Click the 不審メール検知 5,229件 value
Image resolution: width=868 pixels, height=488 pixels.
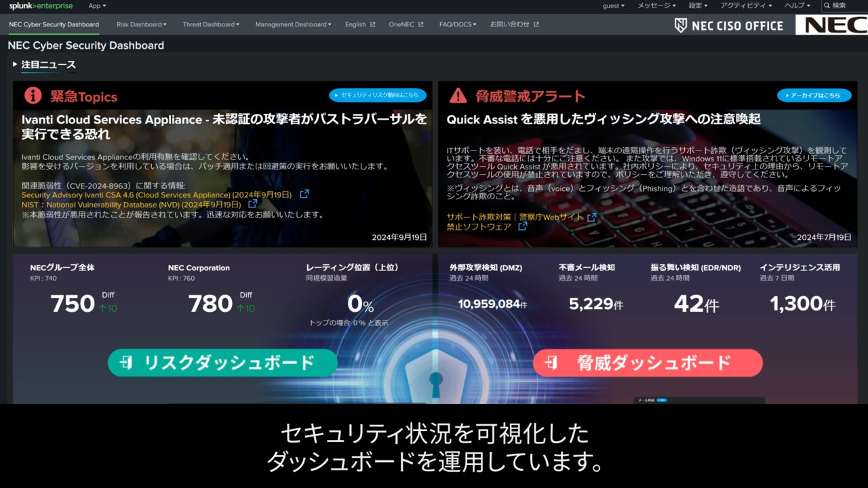click(596, 304)
